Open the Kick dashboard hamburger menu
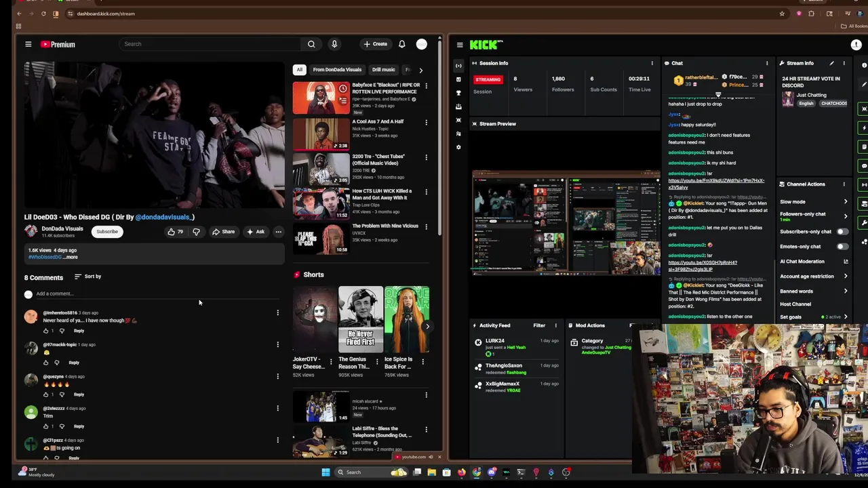Viewport: 868px width, 488px height. [x=460, y=45]
